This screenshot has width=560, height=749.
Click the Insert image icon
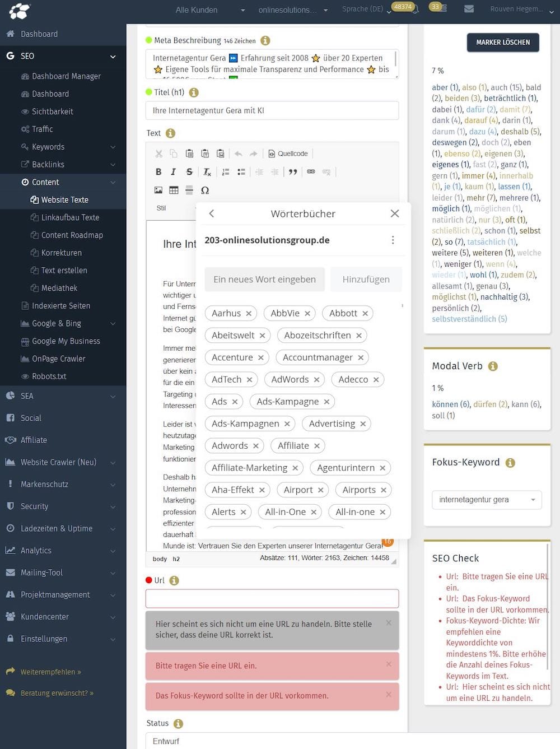(158, 190)
